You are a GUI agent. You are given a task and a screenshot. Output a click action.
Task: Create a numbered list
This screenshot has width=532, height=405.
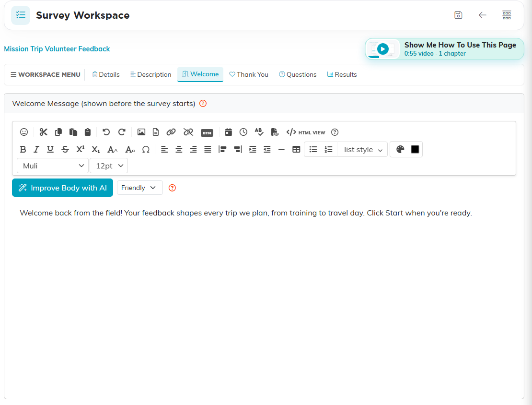tap(328, 150)
